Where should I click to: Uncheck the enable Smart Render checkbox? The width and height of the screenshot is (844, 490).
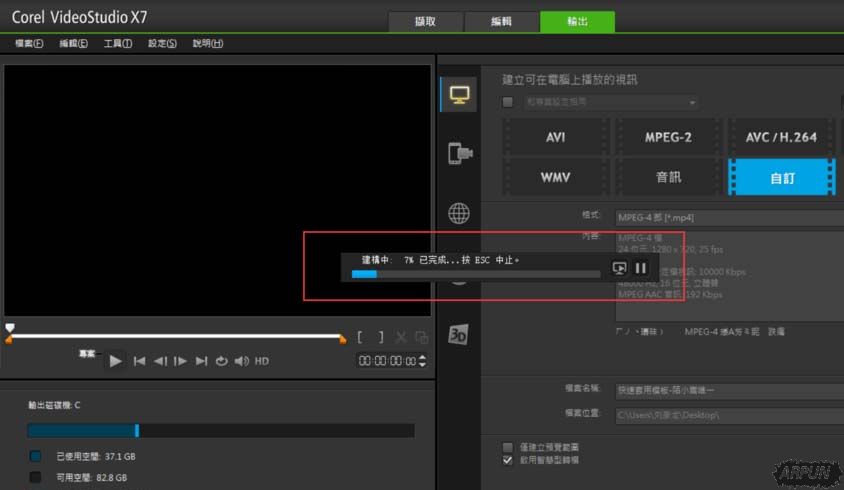pyautogui.click(x=508, y=460)
